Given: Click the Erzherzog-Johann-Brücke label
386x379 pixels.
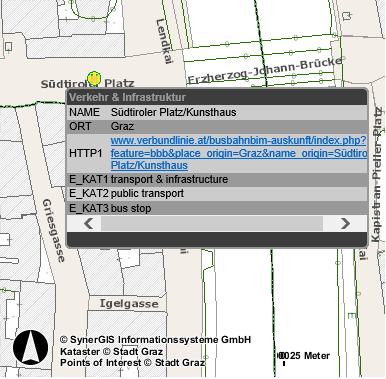Looking at the screenshot, I should click(265, 70).
